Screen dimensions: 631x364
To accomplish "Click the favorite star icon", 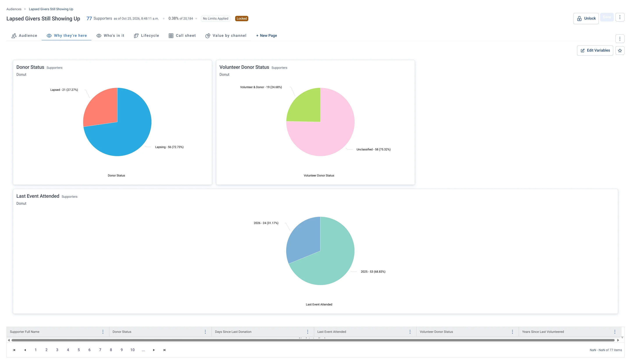I will tap(619, 51).
